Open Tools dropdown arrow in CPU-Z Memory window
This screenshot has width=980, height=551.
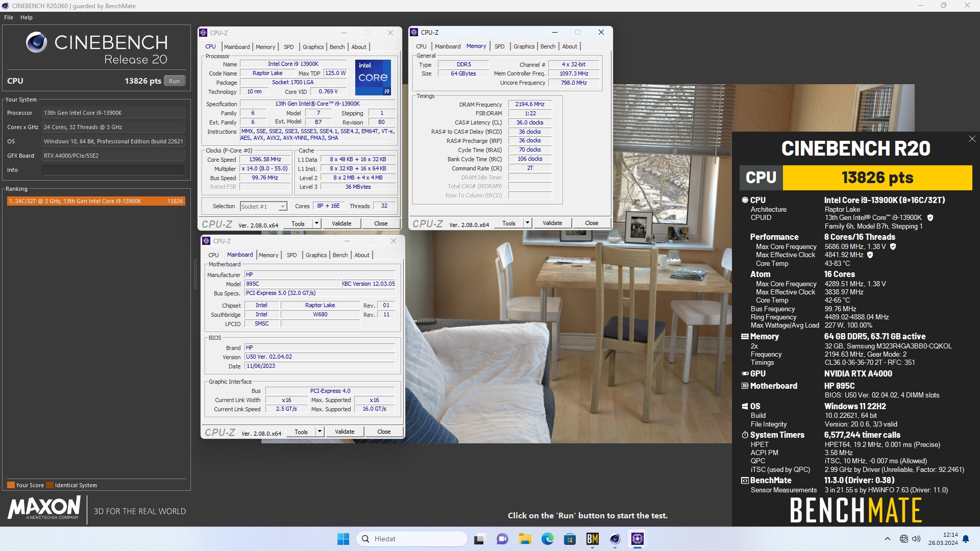click(x=527, y=223)
